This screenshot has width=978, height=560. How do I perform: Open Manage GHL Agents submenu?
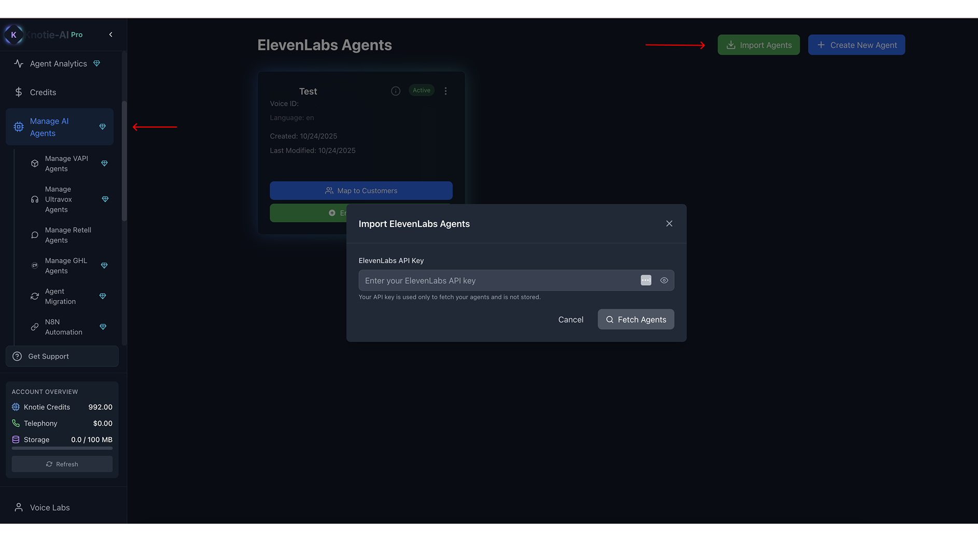[x=66, y=266]
